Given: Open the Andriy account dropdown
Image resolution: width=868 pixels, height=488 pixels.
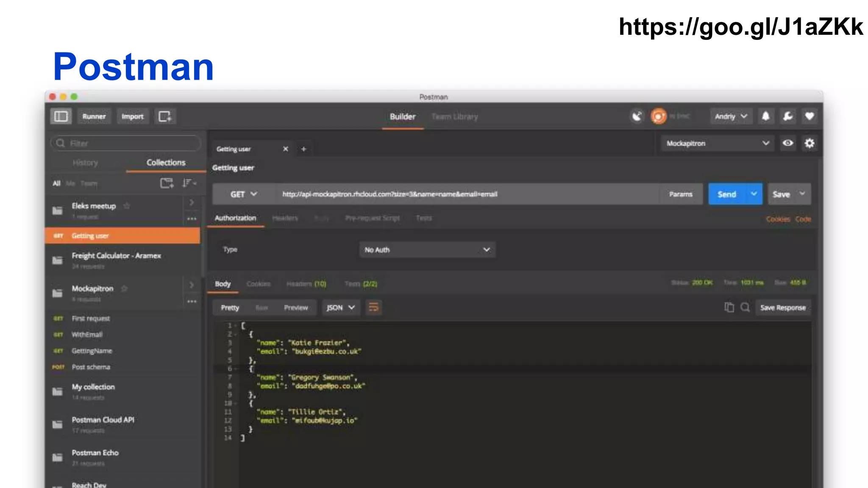Looking at the screenshot, I should coord(731,116).
